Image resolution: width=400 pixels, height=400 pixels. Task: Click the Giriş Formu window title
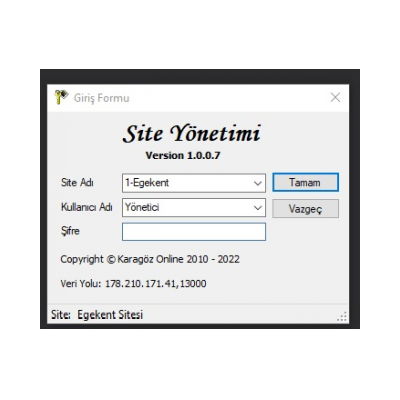102,98
